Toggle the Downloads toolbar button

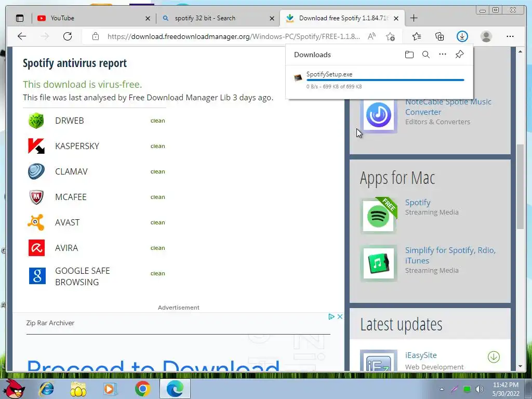pyautogui.click(x=462, y=36)
